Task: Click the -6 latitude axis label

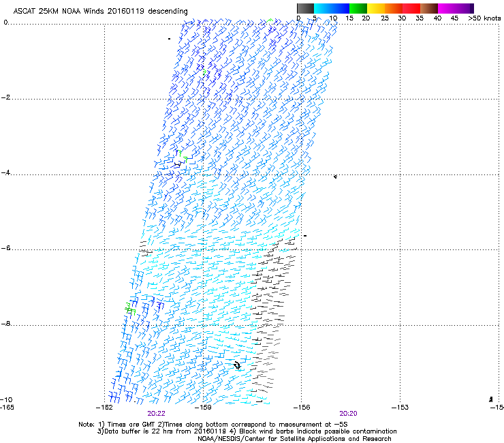Action: pos(5,248)
